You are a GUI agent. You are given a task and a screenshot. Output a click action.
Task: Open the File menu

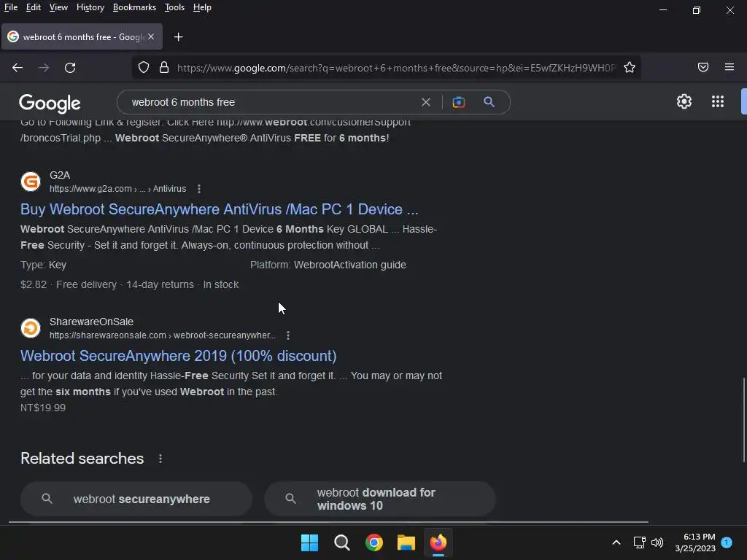click(x=11, y=7)
